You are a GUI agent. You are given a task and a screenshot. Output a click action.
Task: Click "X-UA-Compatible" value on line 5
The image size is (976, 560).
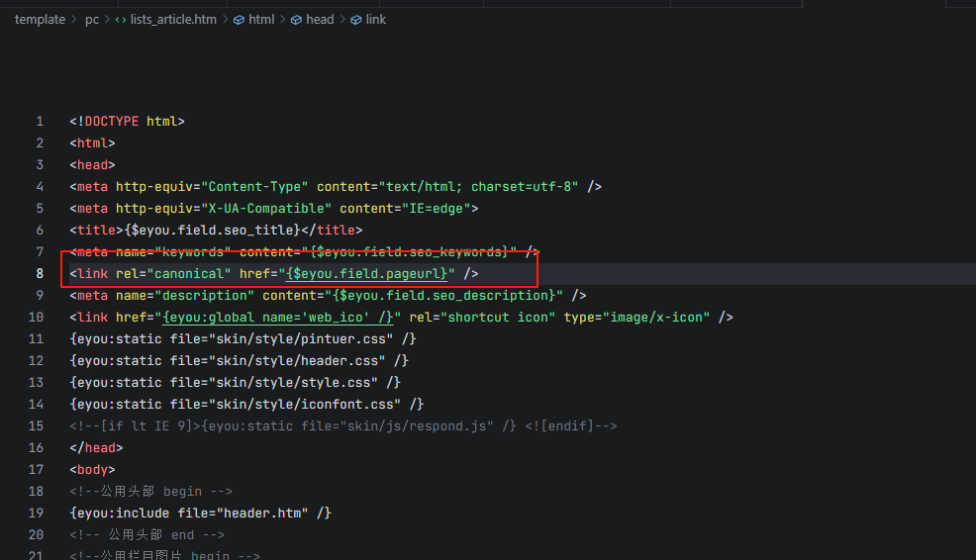click(266, 209)
